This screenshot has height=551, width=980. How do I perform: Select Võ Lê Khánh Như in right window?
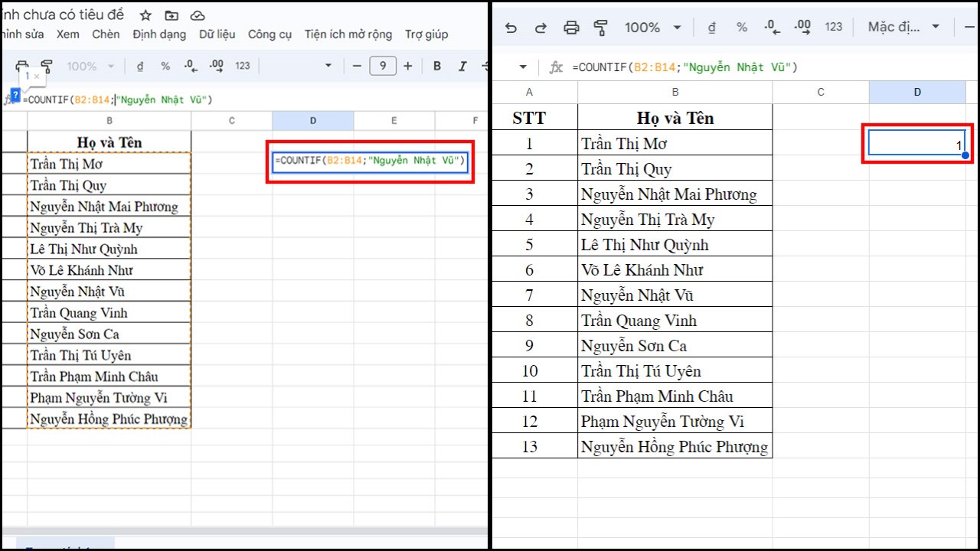675,269
